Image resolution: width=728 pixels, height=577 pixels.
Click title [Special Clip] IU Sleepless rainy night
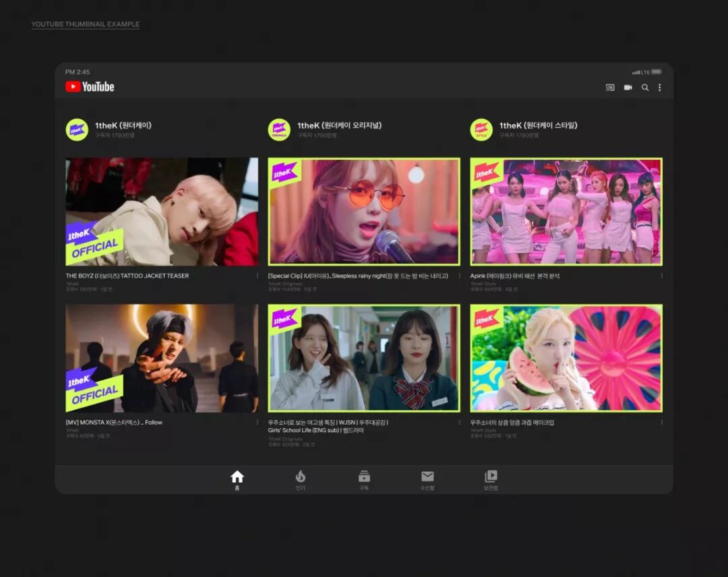358,276
